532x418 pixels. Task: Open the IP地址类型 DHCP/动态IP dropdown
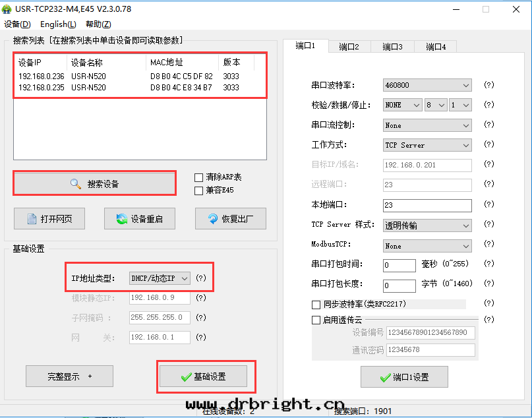click(x=160, y=278)
